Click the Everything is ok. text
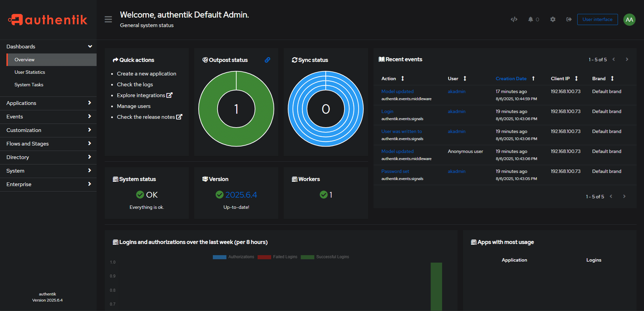This screenshot has height=311, width=644. pyautogui.click(x=147, y=207)
